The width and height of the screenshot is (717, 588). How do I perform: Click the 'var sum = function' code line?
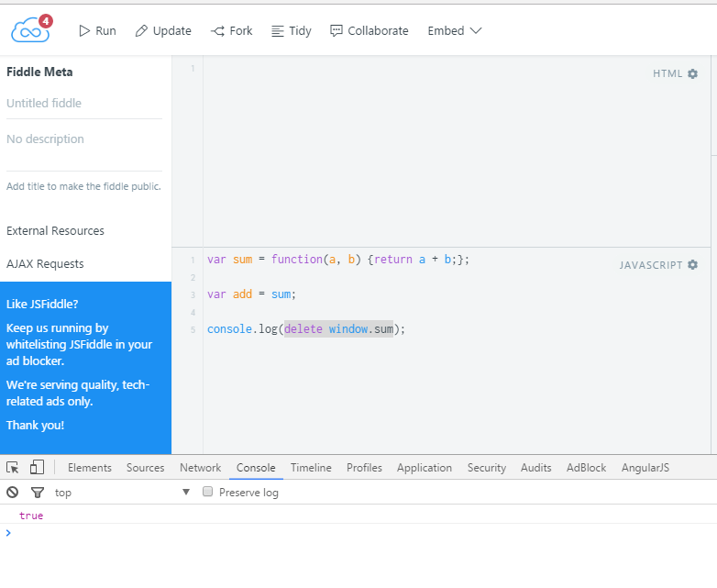click(x=338, y=260)
